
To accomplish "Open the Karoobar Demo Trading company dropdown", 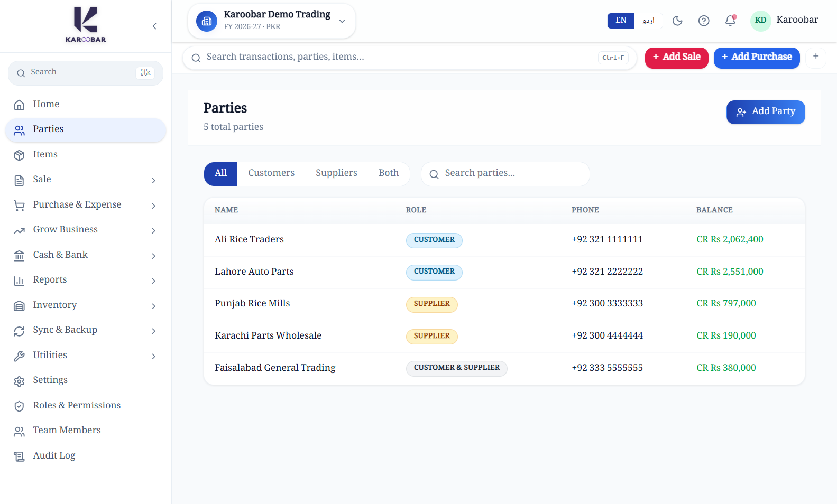I will pyautogui.click(x=272, y=21).
